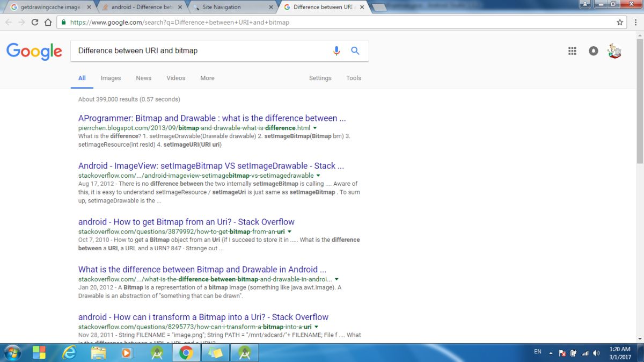Open Google notifications bell

coord(593,50)
